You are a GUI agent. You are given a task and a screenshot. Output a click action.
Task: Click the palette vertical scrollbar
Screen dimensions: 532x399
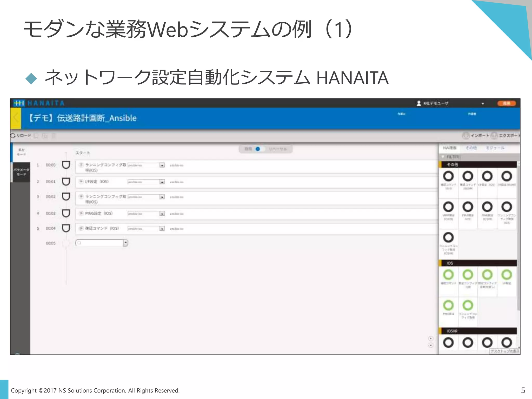[518, 238]
